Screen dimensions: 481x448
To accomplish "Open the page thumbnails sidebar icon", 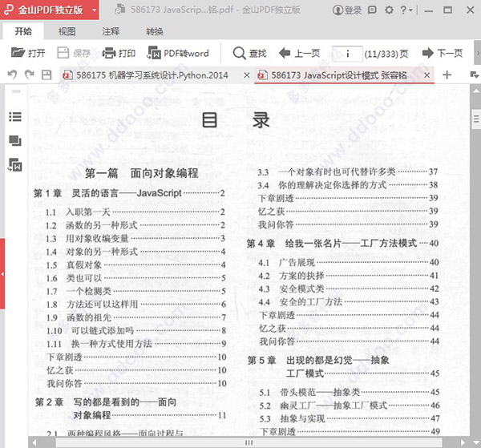I will [x=15, y=141].
